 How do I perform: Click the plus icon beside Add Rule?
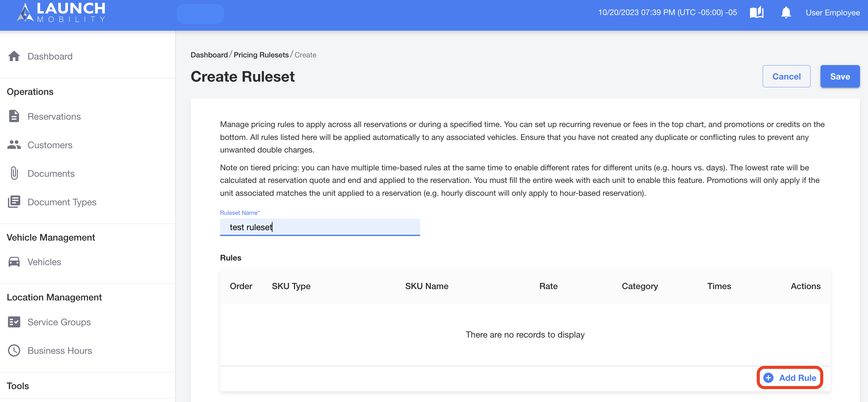pyautogui.click(x=768, y=378)
